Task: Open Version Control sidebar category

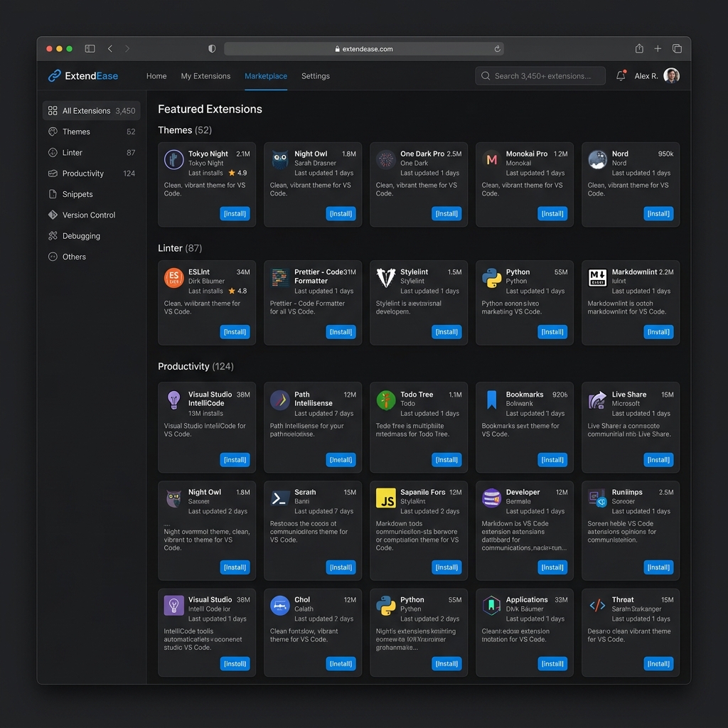Action: (x=88, y=215)
